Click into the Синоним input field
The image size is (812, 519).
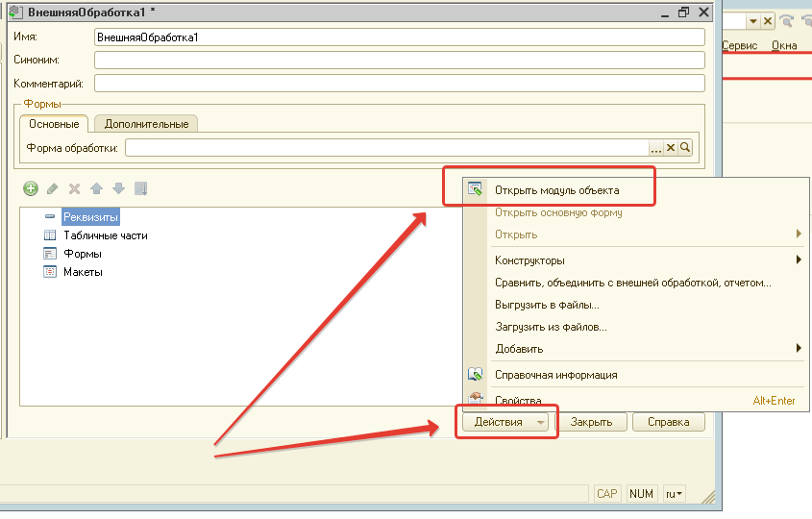[400, 60]
